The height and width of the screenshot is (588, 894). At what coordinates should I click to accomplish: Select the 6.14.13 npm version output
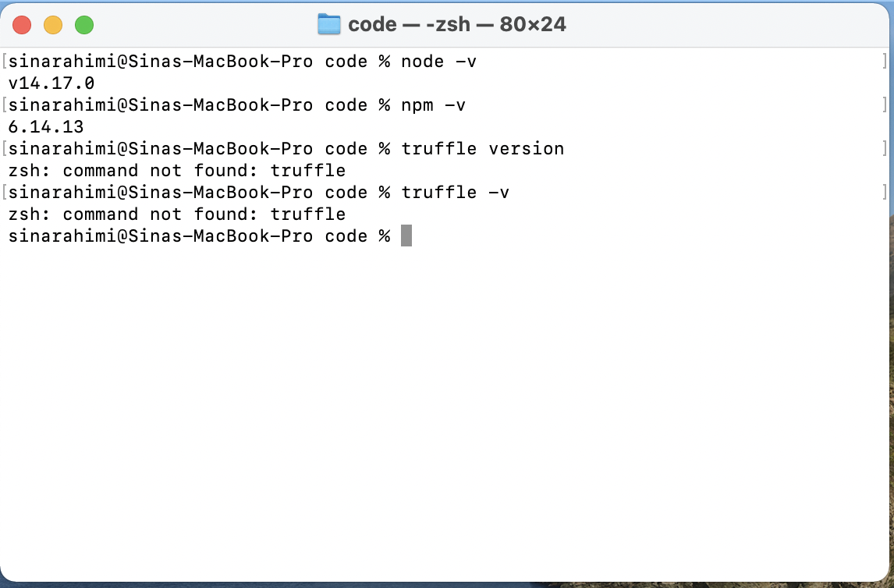(47, 126)
